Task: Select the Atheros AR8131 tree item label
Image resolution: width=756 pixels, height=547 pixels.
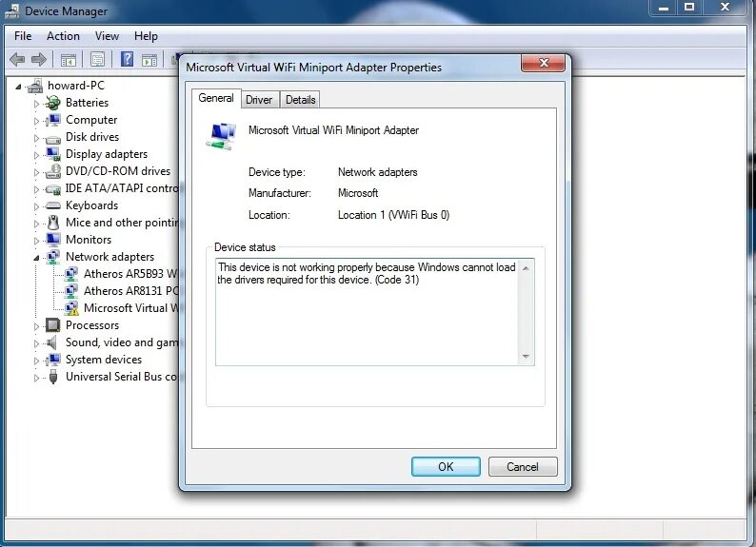Action: tap(130, 291)
